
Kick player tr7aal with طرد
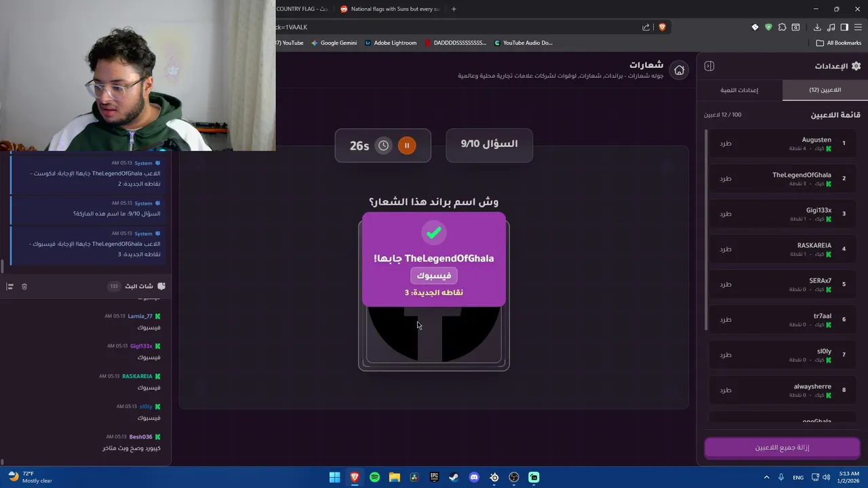(x=726, y=319)
